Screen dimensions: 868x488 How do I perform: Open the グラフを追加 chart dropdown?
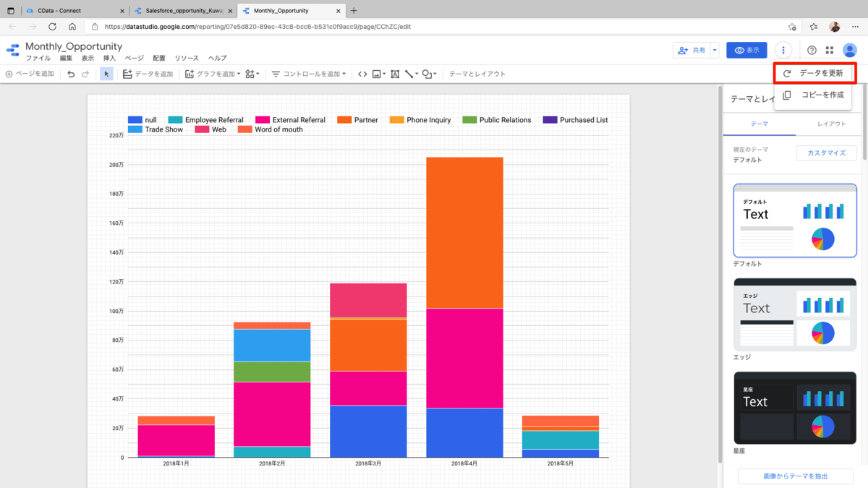[x=213, y=74]
